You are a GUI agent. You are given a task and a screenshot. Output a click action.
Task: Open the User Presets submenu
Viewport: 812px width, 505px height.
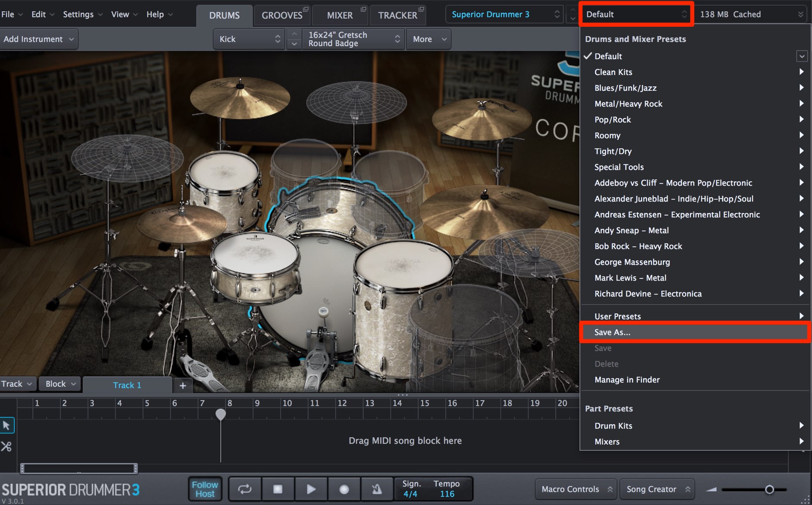[x=695, y=316]
